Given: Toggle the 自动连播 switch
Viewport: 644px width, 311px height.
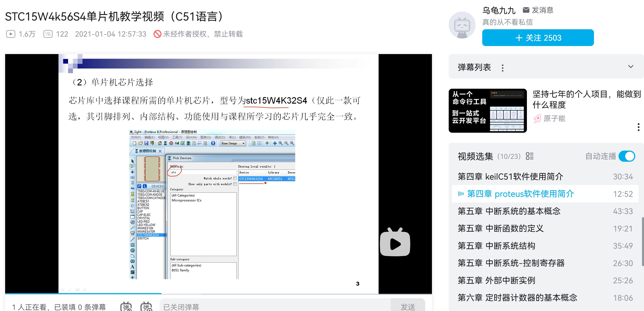Looking at the screenshot, I should (627, 156).
